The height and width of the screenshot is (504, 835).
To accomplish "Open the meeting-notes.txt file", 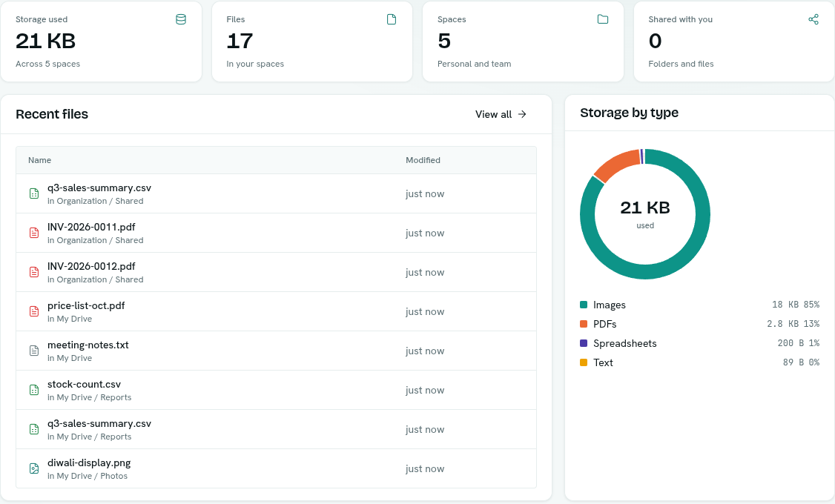I will pos(88,345).
